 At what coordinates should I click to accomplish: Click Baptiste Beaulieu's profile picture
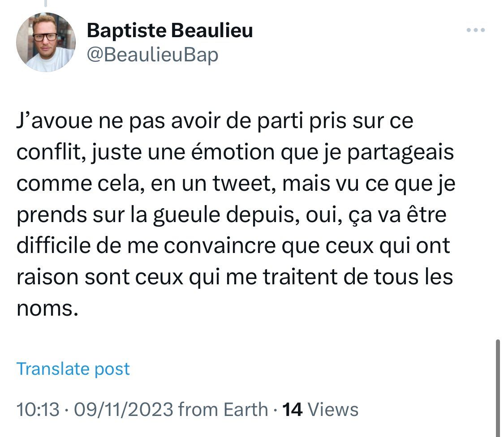click(x=46, y=42)
